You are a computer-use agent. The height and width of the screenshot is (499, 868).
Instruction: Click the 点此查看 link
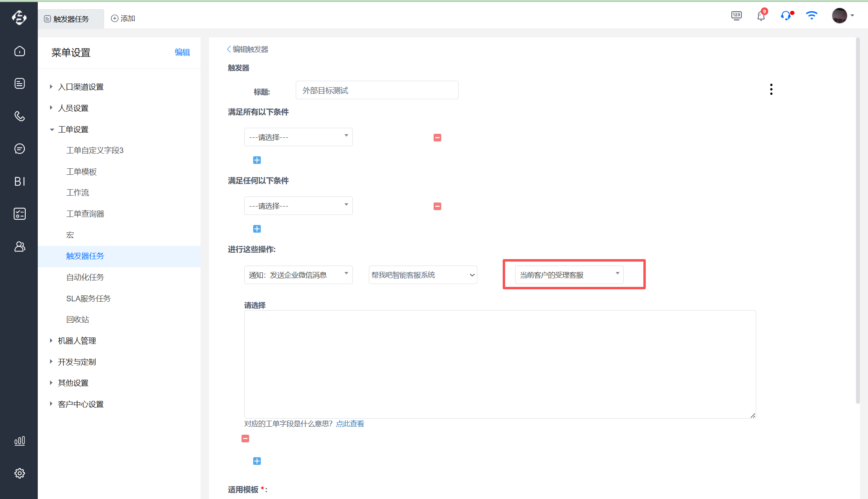click(350, 423)
